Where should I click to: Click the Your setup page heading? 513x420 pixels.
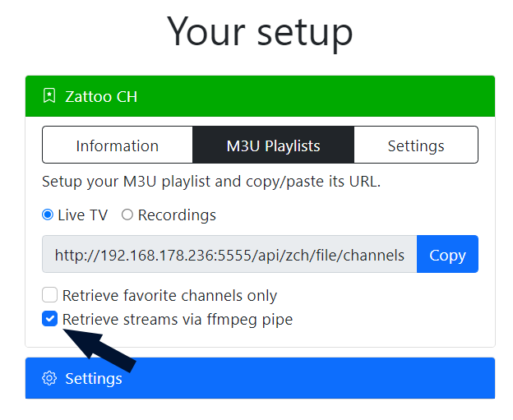(x=260, y=33)
